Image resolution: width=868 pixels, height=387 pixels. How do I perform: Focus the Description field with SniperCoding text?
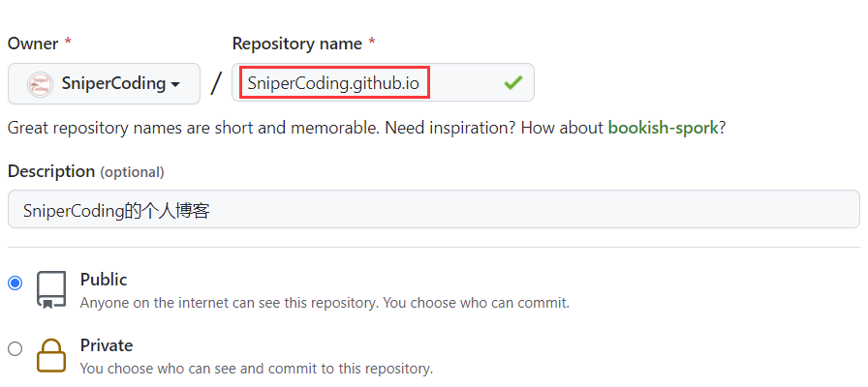[433, 210]
